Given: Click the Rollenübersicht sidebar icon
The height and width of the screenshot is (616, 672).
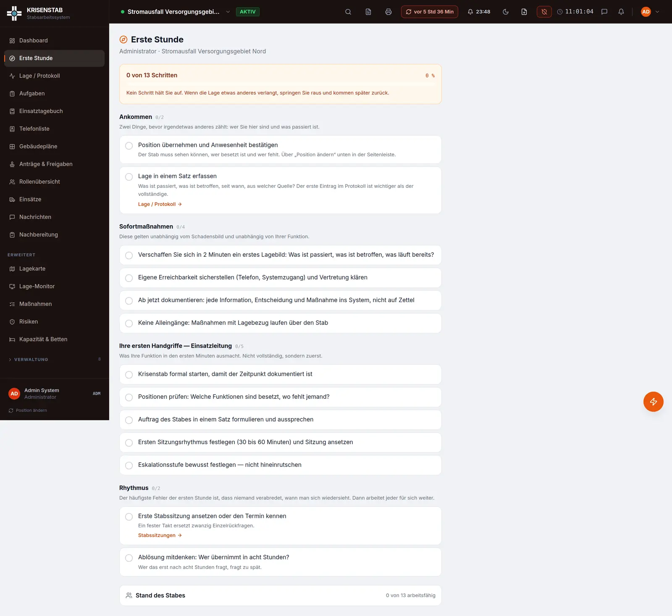Looking at the screenshot, I should pyautogui.click(x=12, y=182).
